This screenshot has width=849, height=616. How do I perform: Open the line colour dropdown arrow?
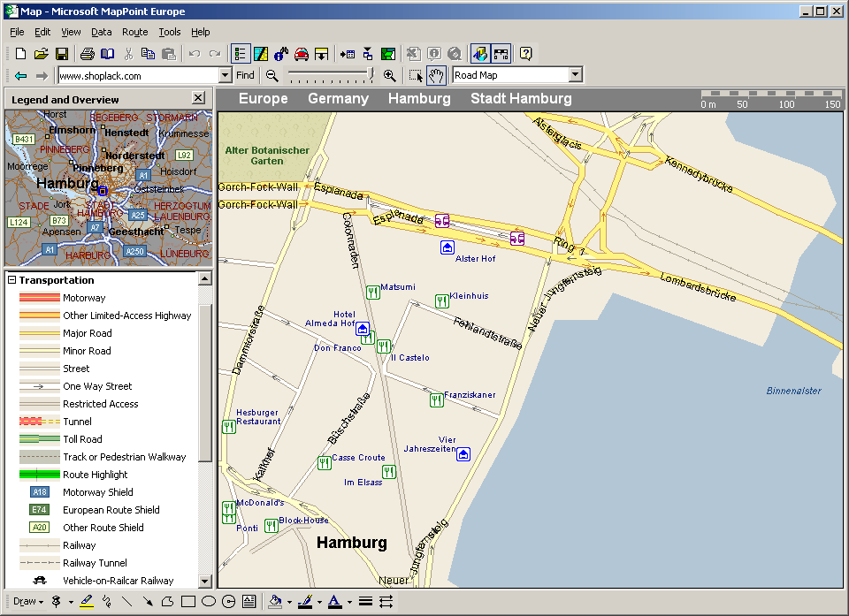coord(319,602)
